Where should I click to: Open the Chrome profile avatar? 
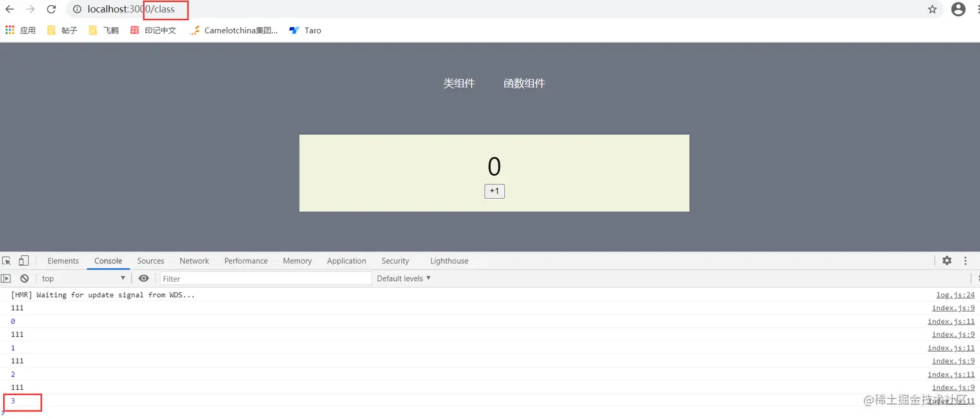point(958,9)
